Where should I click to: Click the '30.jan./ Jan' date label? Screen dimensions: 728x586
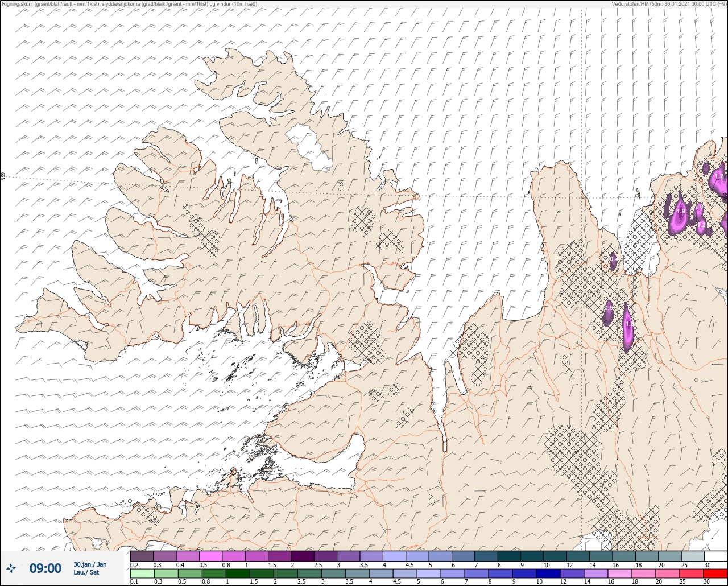coord(90,564)
